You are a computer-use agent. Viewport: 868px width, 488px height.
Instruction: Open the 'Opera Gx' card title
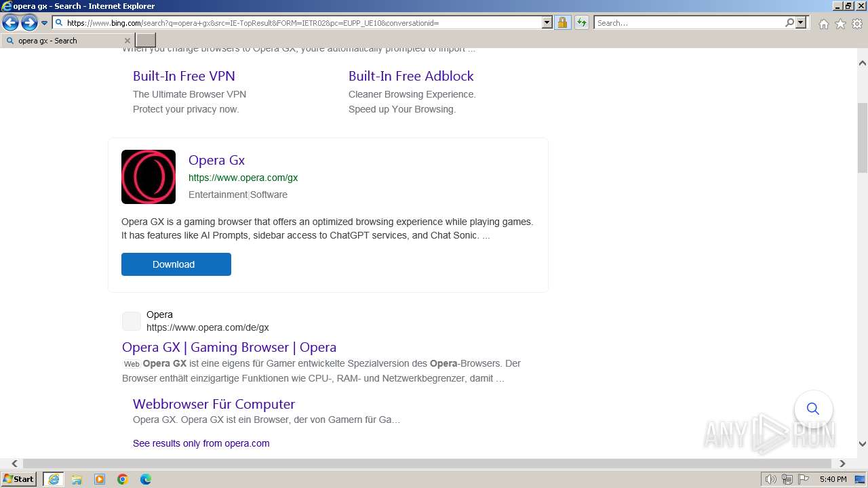point(216,160)
